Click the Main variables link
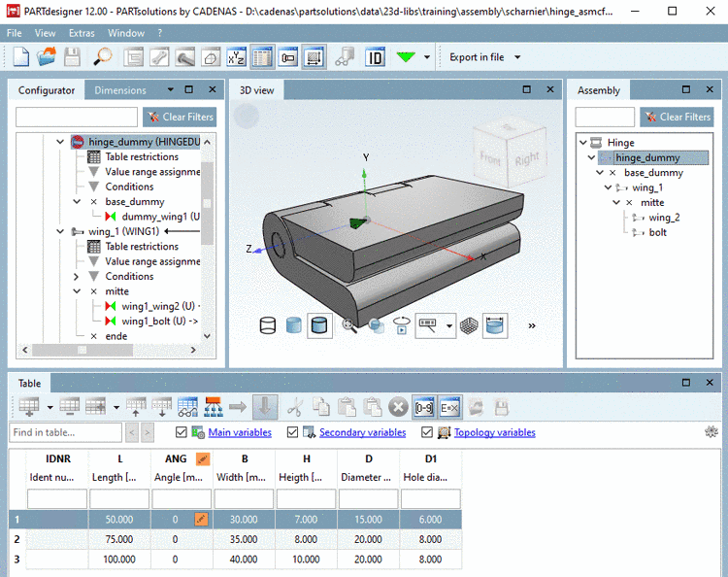The width and height of the screenshot is (728, 577). click(x=240, y=432)
